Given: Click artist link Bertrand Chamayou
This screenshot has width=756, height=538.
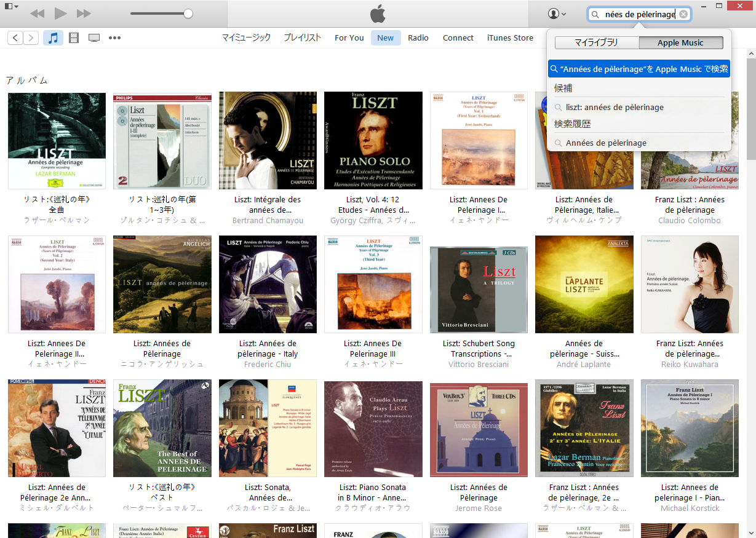Looking at the screenshot, I should [268, 220].
